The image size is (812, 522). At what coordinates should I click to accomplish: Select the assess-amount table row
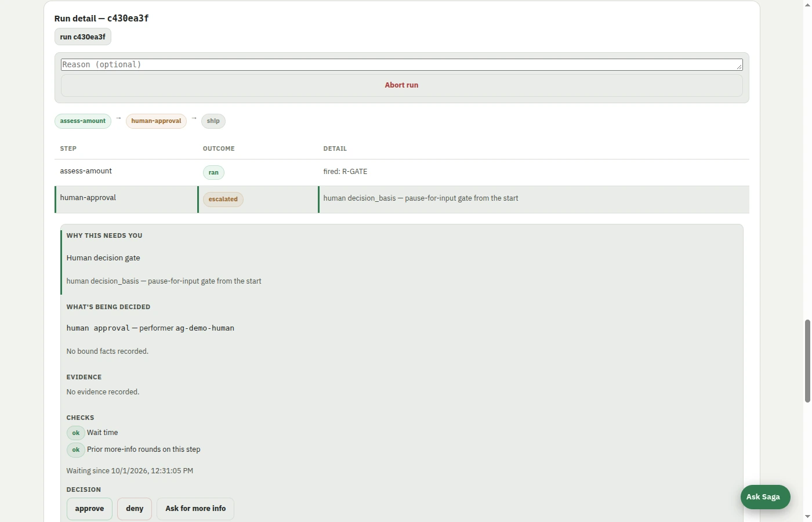(401, 172)
